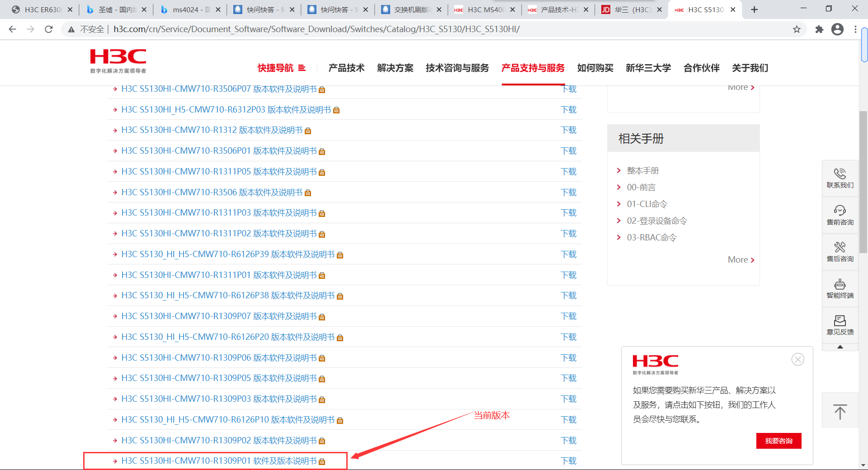Screen dimensions: 868x470
Task: Expand the 01-CLI命令 entry
Action: (x=647, y=204)
